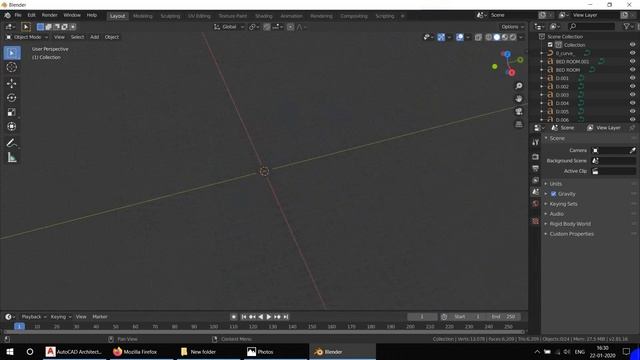640x360 pixels.
Task: Open the File menu
Action: point(18,15)
